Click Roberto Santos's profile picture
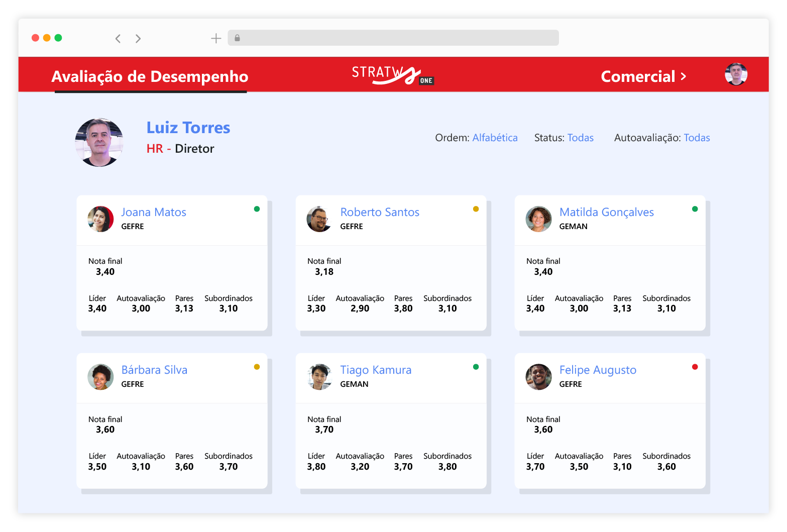787x532 pixels. tap(319, 219)
